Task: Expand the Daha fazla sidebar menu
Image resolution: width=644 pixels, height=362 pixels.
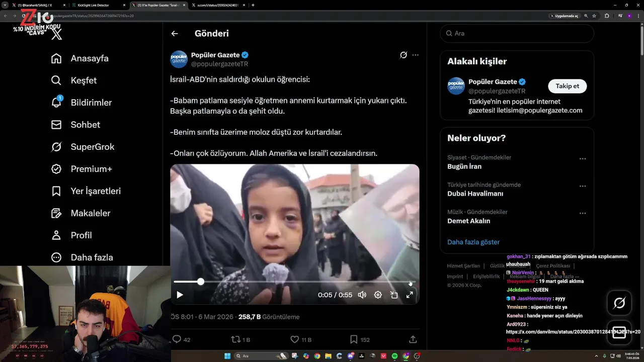Action: (x=82, y=257)
